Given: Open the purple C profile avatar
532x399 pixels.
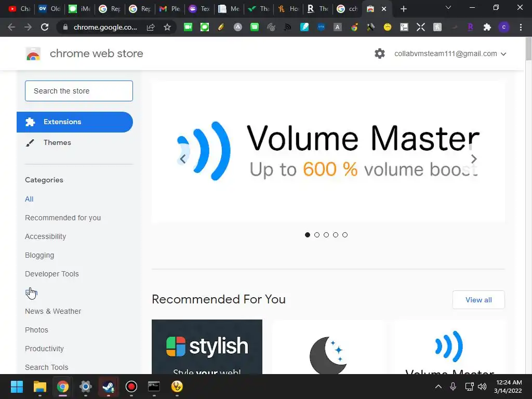Looking at the screenshot, I should click(504, 27).
